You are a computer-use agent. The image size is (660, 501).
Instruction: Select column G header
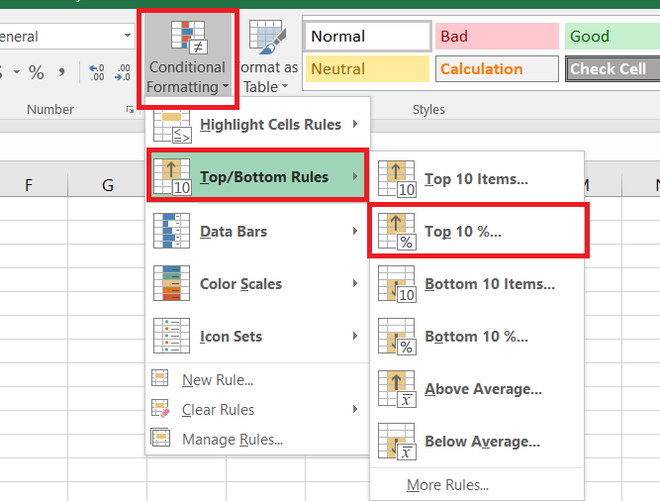pyautogui.click(x=107, y=185)
